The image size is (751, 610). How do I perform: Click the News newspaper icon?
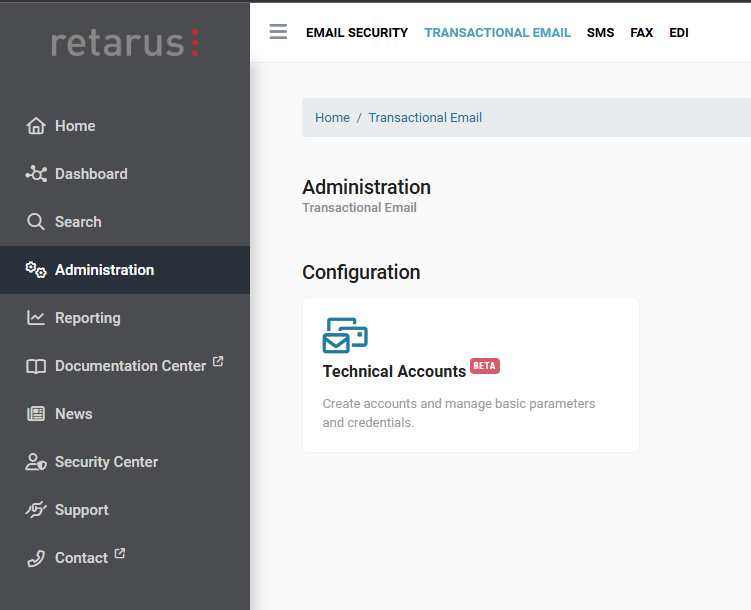(36, 414)
